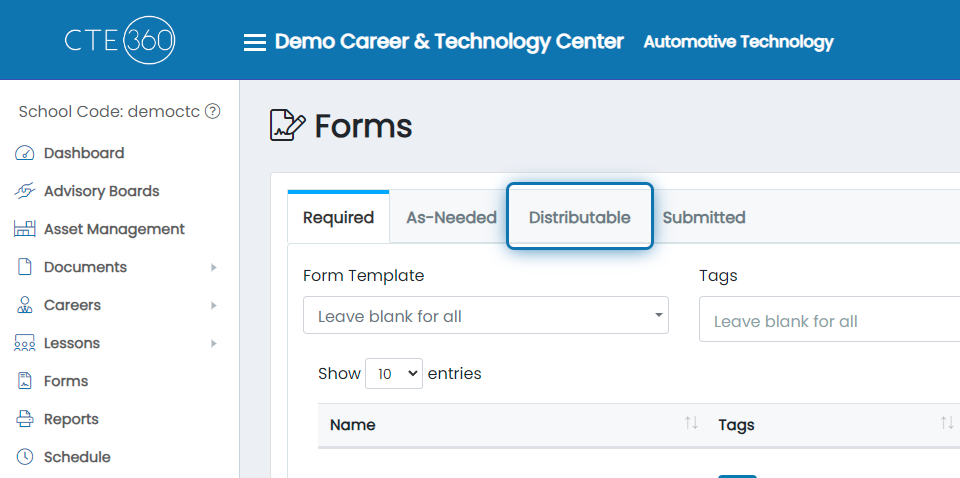
Task: Click the Documents menu label
Action: 85,267
